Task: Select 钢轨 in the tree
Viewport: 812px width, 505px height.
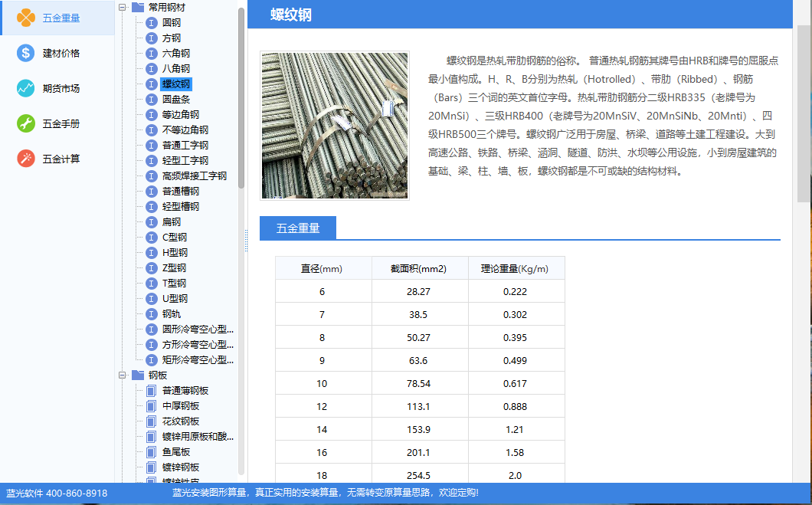Action: (x=172, y=314)
